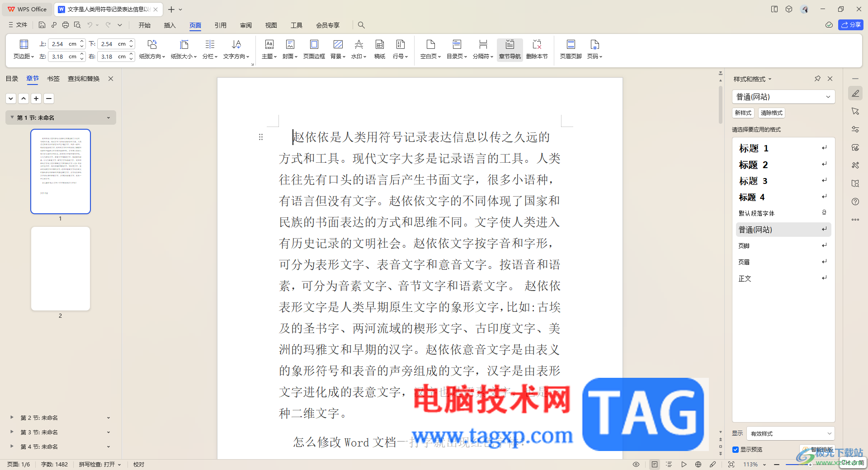This screenshot has height=470, width=868.
Task: Expand 第 3 节 section node
Action: (12, 432)
